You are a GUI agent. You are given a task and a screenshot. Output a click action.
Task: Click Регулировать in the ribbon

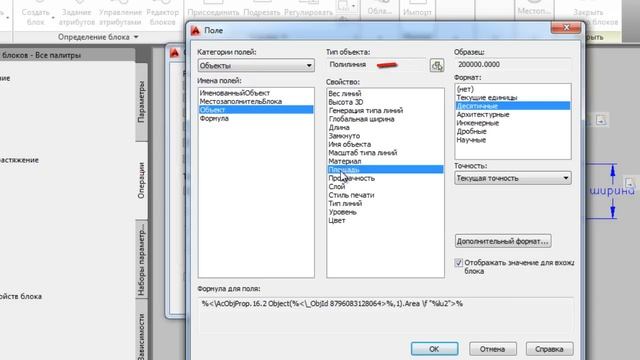[x=309, y=11]
